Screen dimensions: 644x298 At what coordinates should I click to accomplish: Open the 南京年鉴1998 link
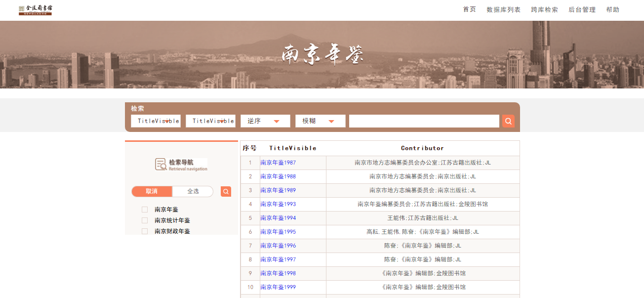[278, 273]
